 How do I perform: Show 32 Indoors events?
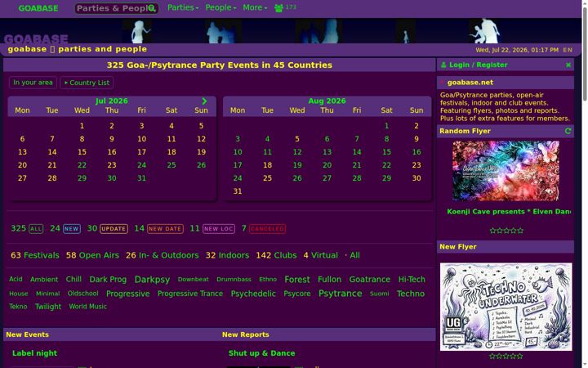click(227, 255)
